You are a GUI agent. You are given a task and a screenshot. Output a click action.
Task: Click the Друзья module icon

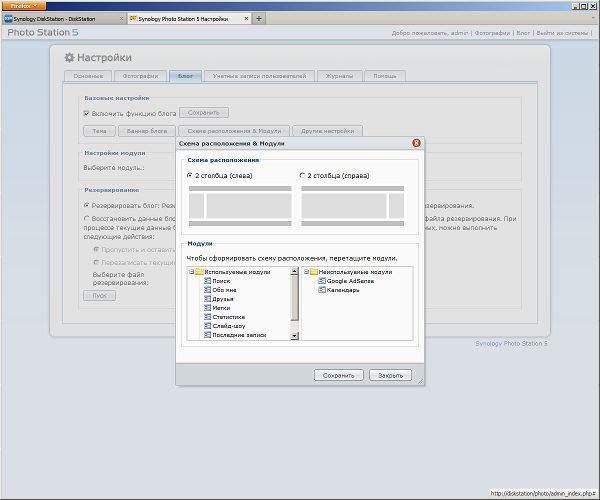[x=207, y=299]
